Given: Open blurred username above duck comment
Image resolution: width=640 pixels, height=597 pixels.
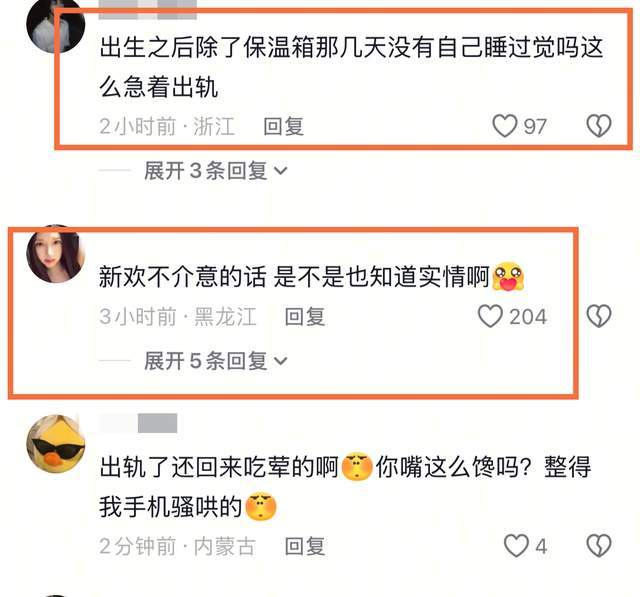Looking at the screenshot, I should [x=138, y=423].
